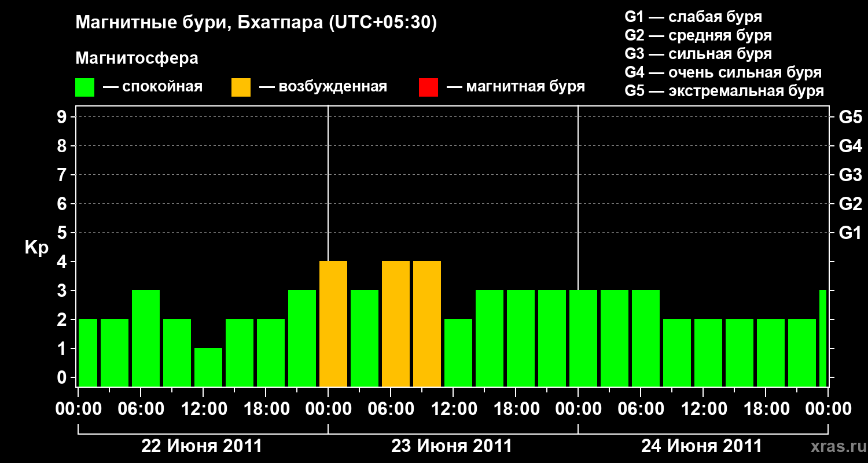This screenshot has height=463, width=868.
Task: Click green Kp 2 bar right after orange bars
Action: (x=458, y=352)
